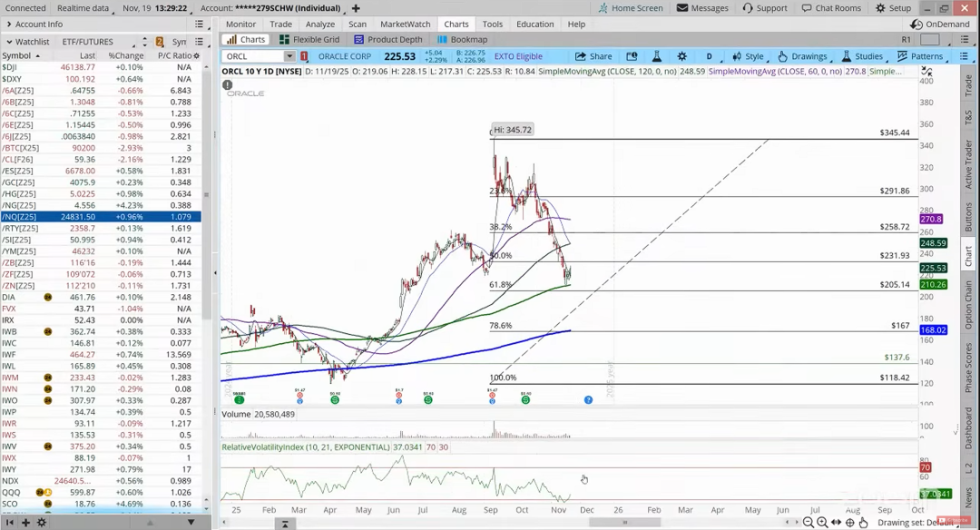This screenshot has height=530, width=980.
Task: Open the Phase Scores side tab
Action: tap(968, 368)
